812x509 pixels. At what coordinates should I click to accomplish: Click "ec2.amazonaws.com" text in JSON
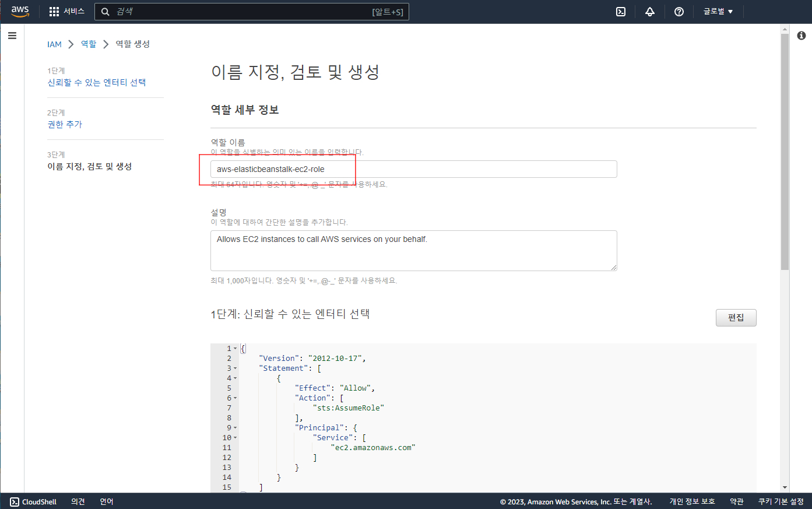click(x=373, y=448)
